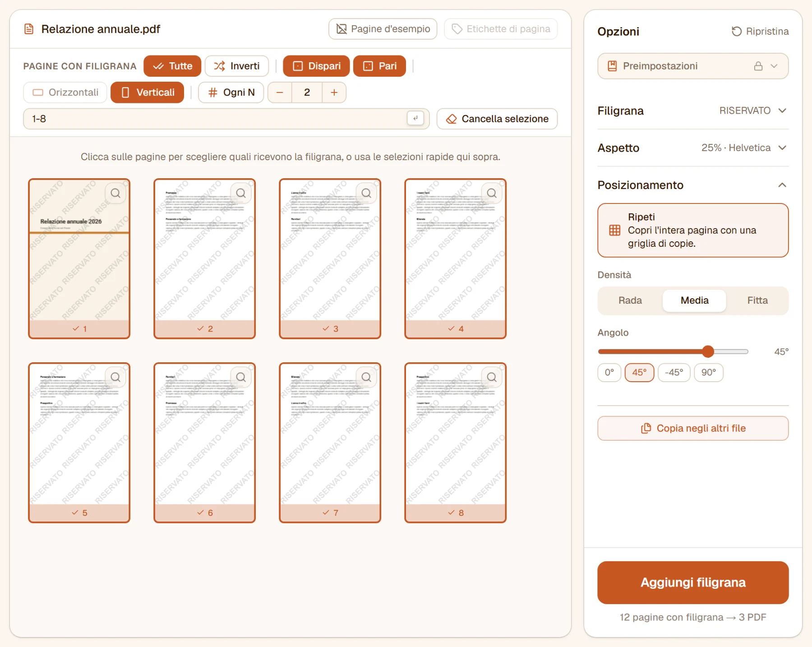Open the Preimpostazioni dropdown
The height and width of the screenshot is (647, 812).
693,66
